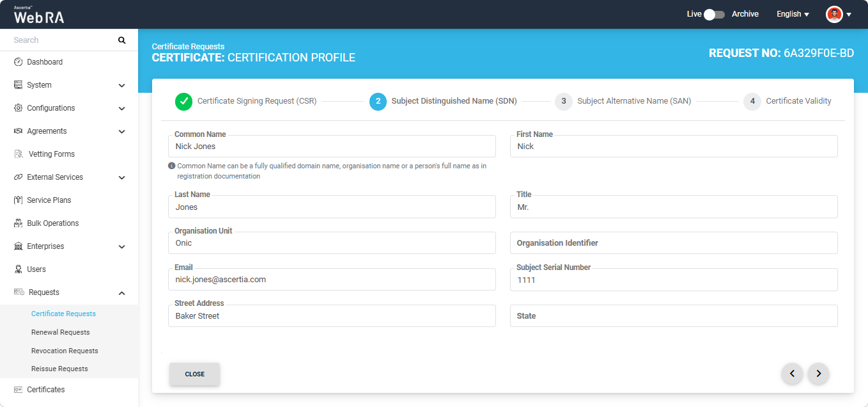Jump to Certificate Validity step 4
The image size is (868, 407).
tap(787, 101)
